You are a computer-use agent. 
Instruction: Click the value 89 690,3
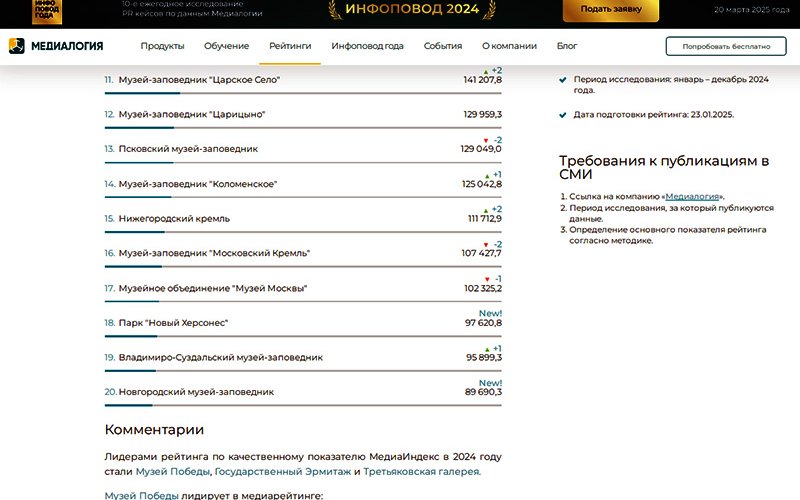click(483, 392)
